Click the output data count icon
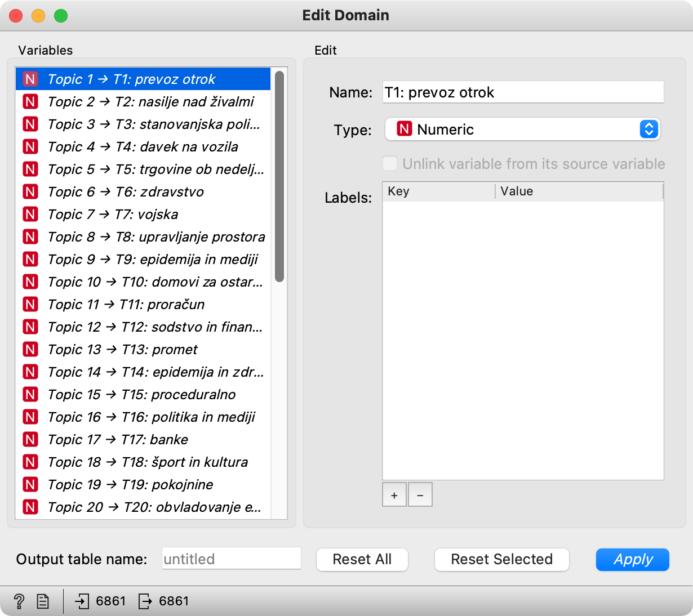This screenshot has height=616, width=693. (x=145, y=601)
